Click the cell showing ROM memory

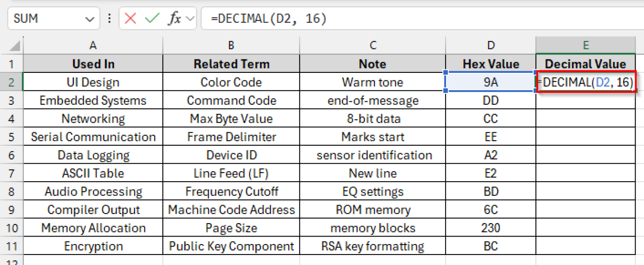coord(372,209)
